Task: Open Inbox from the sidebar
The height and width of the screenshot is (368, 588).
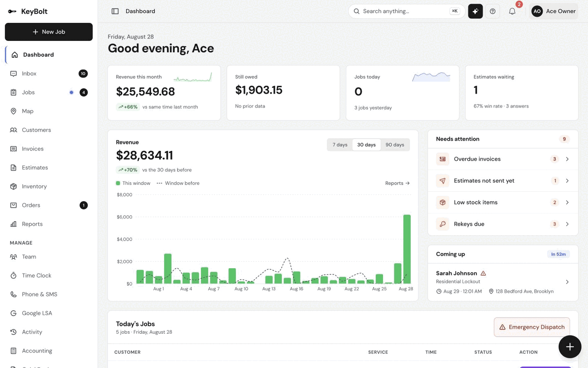Action: pyautogui.click(x=49, y=74)
